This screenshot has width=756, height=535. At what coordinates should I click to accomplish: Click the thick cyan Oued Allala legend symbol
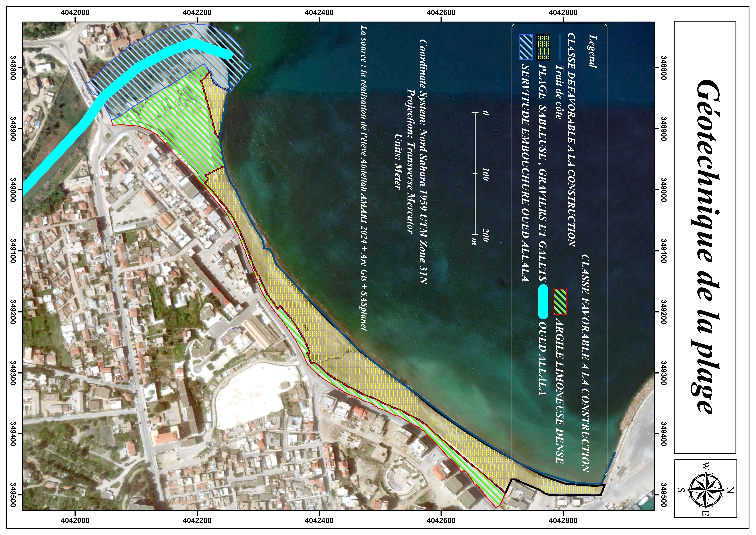click(x=543, y=302)
